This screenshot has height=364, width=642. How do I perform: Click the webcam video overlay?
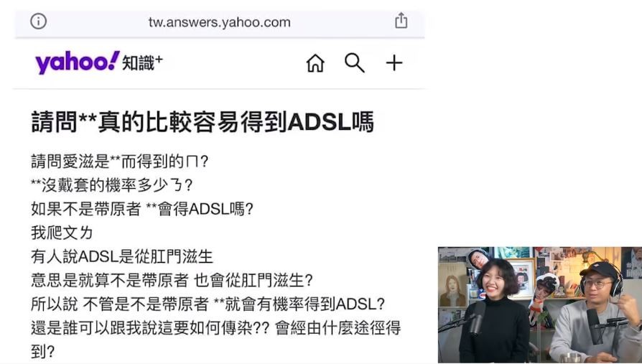pyautogui.click(x=539, y=305)
